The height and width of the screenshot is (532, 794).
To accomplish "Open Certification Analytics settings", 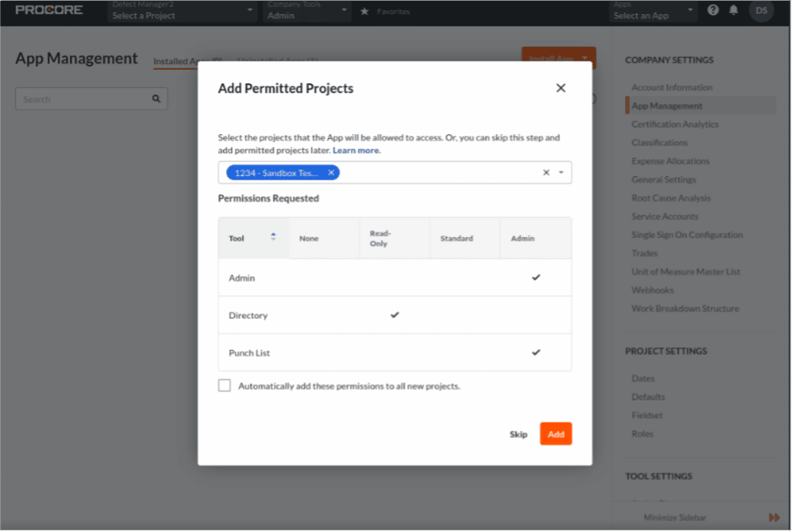I will coord(676,124).
